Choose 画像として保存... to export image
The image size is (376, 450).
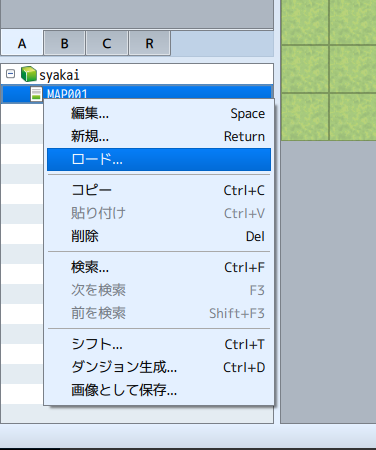pos(159,390)
